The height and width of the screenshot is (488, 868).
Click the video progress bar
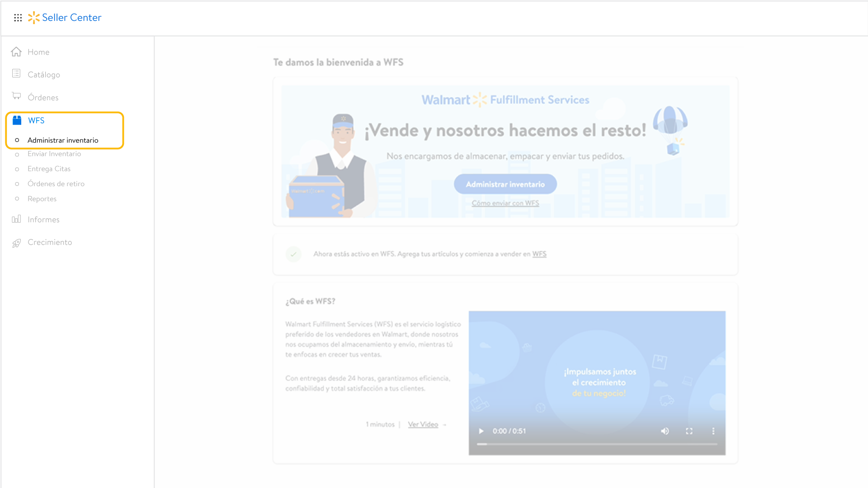coord(597,445)
